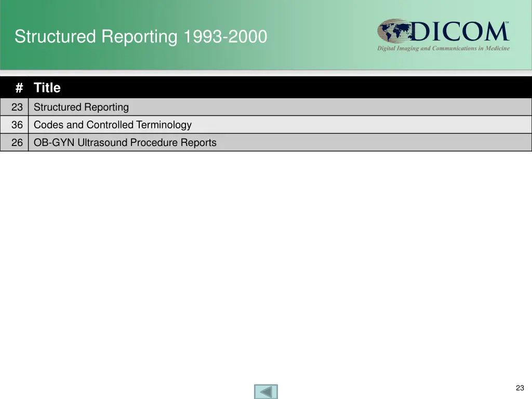Image resolution: width=532 pixels, height=399 pixels.
Task: Click the word Terminology in second row
Action: point(164,125)
